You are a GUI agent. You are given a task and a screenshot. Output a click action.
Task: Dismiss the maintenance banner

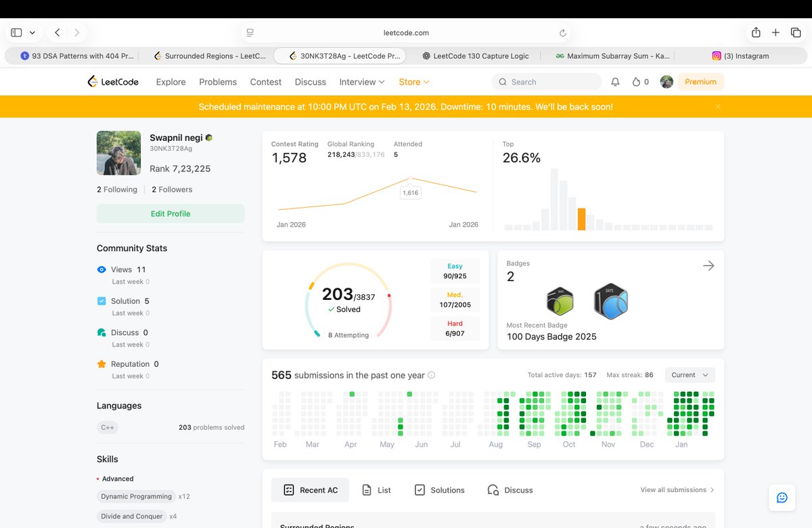click(718, 107)
